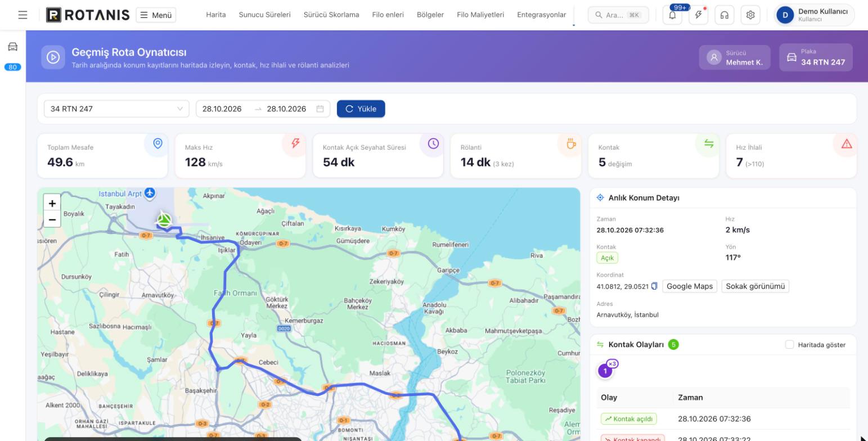The width and height of the screenshot is (868, 441).
Task: Open Demo Kullanıcı profile menu
Action: [815, 15]
